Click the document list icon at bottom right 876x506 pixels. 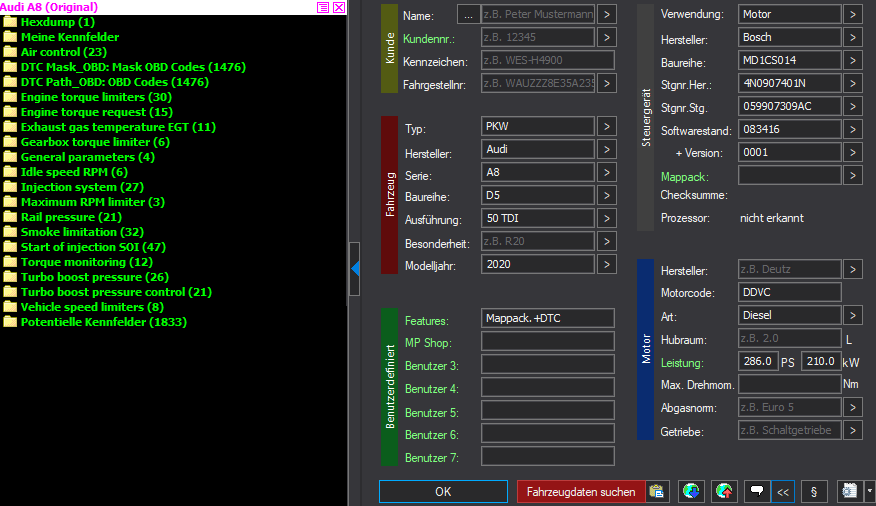click(850, 491)
